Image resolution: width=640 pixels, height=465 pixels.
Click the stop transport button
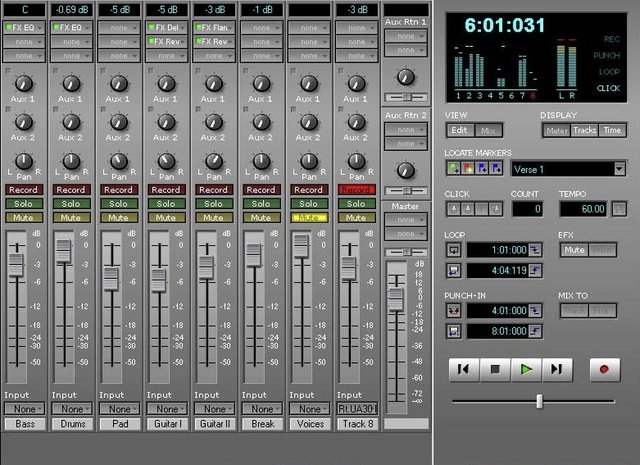[x=495, y=369]
